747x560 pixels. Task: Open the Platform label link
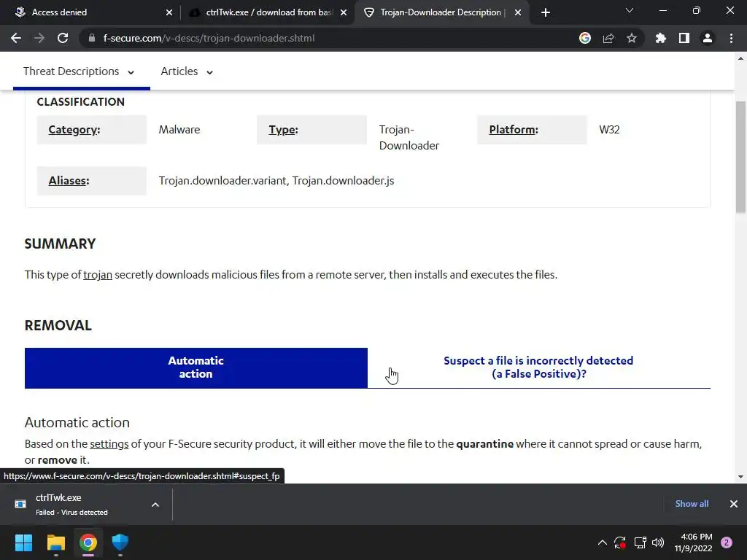[x=514, y=130]
